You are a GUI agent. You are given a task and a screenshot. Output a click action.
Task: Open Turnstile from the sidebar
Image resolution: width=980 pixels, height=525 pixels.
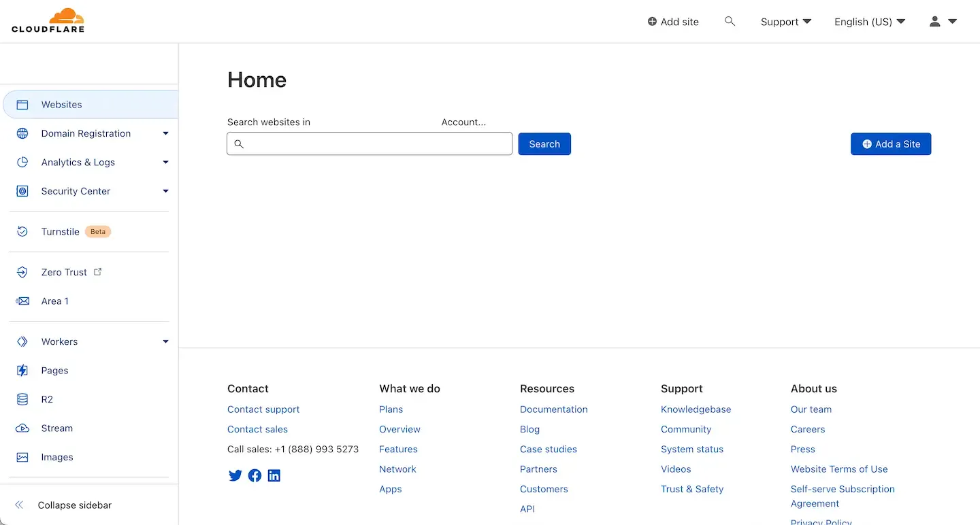(61, 232)
